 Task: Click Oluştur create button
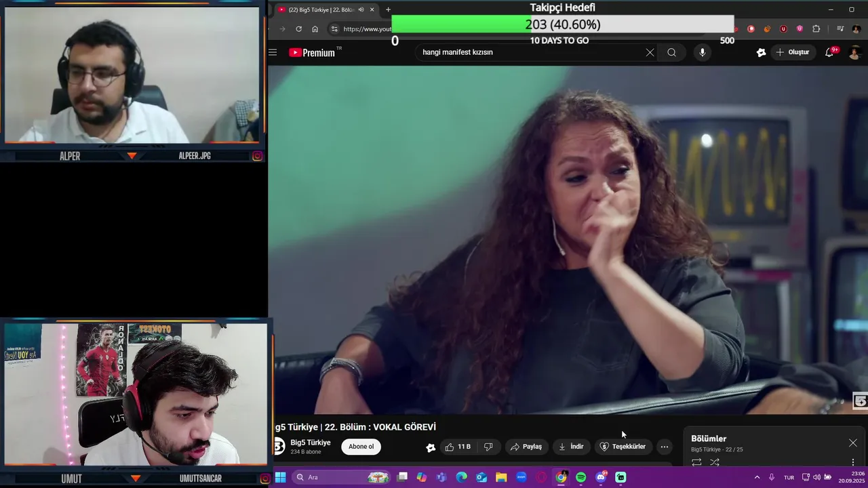point(793,52)
